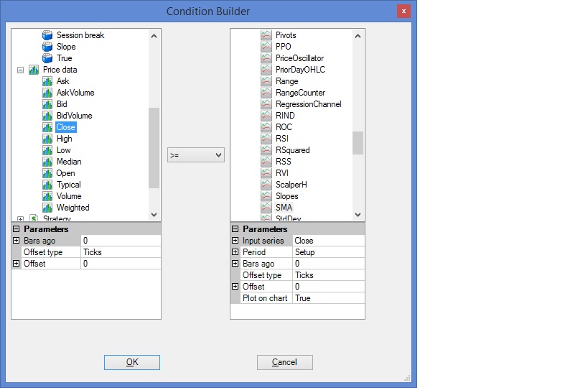Screen dimensions: 588x388
Task: Click the Session break database icon
Action: [x=47, y=35]
